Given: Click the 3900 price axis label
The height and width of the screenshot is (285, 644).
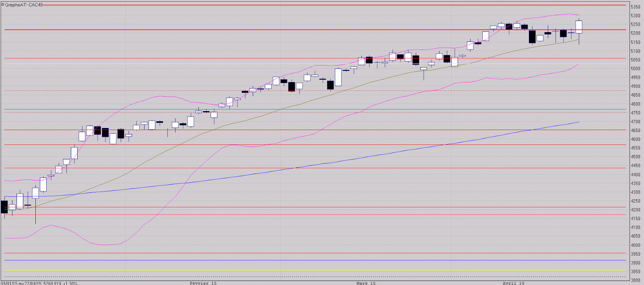Looking at the screenshot, I should point(635,263).
